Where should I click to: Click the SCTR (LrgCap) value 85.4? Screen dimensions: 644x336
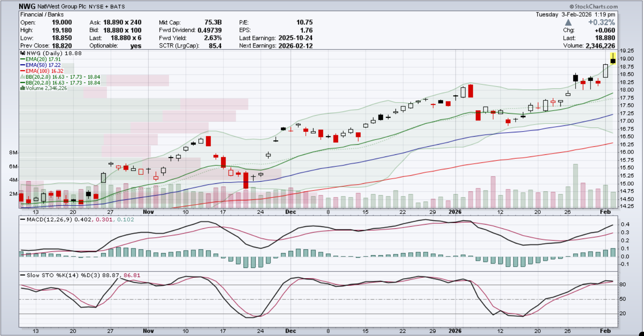(215, 46)
